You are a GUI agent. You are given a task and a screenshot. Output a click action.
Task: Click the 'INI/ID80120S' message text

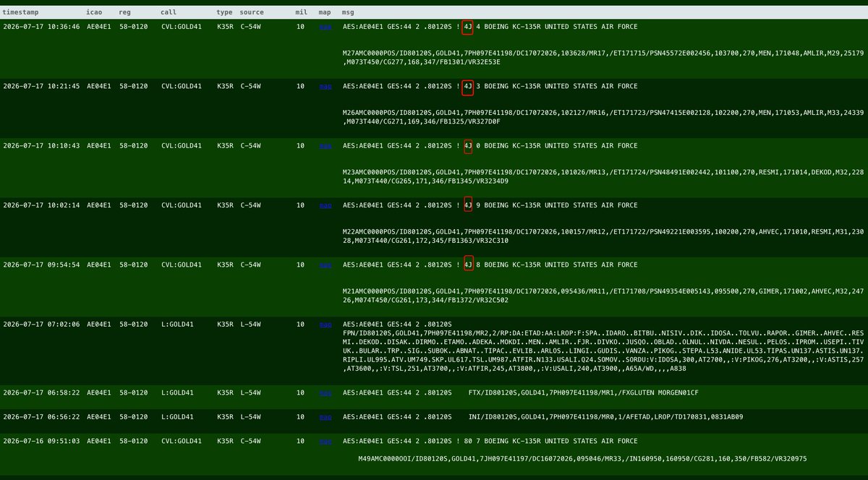tap(605, 416)
